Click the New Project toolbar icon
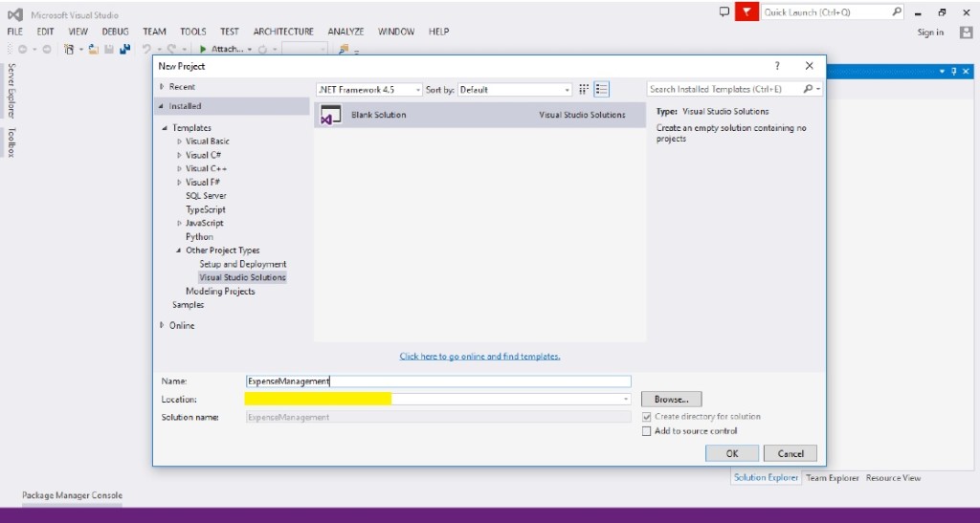The height and width of the screenshot is (523, 980). (69, 49)
